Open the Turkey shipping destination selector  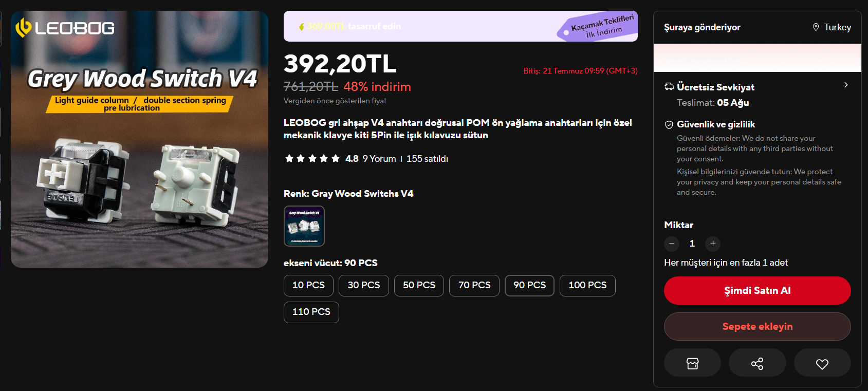click(832, 27)
